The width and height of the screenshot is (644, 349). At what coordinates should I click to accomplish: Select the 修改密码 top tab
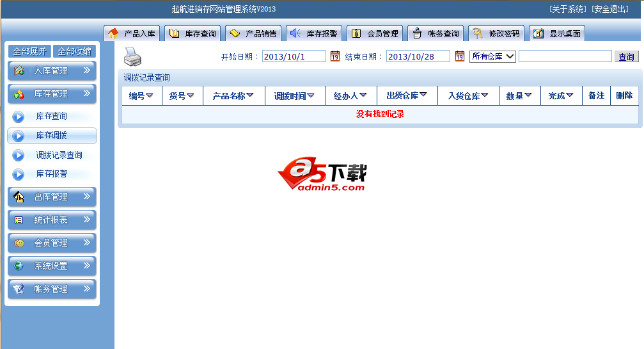pyautogui.click(x=496, y=33)
